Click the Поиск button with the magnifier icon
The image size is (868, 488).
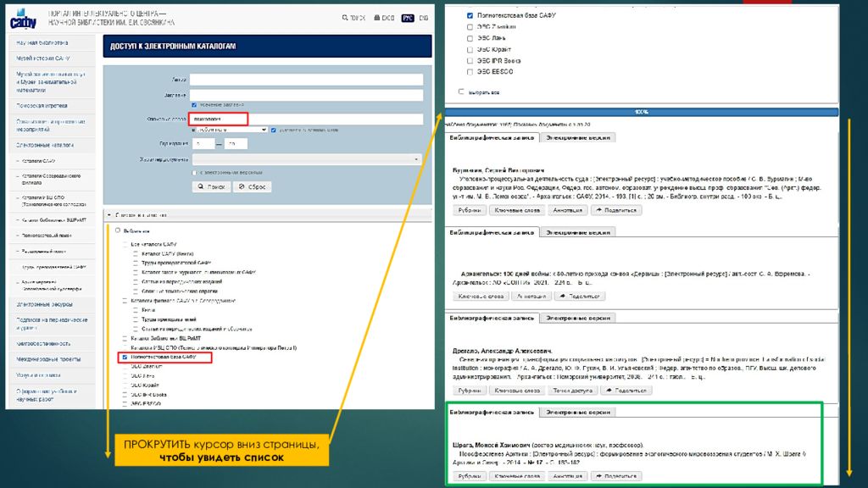[211, 187]
